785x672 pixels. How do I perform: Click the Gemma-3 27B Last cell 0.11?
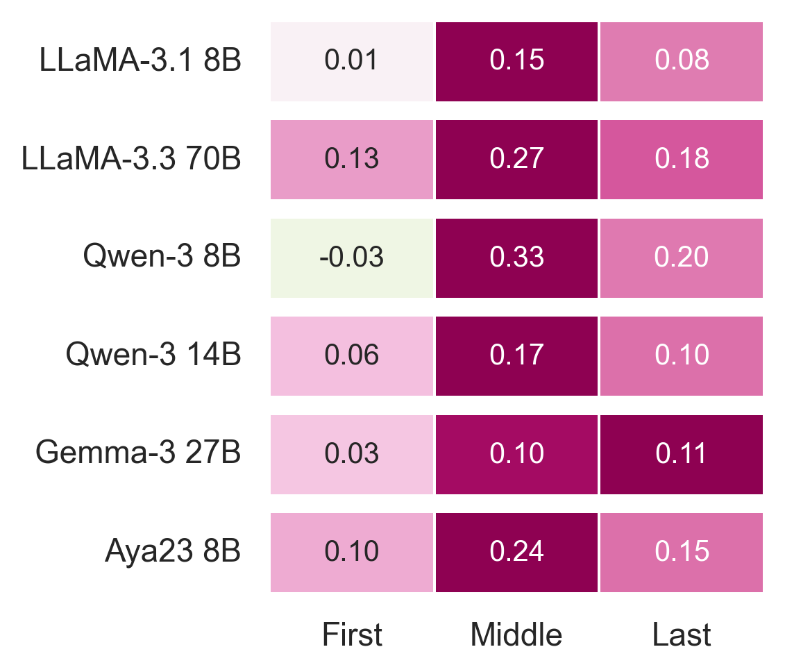(x=682, y=455)
